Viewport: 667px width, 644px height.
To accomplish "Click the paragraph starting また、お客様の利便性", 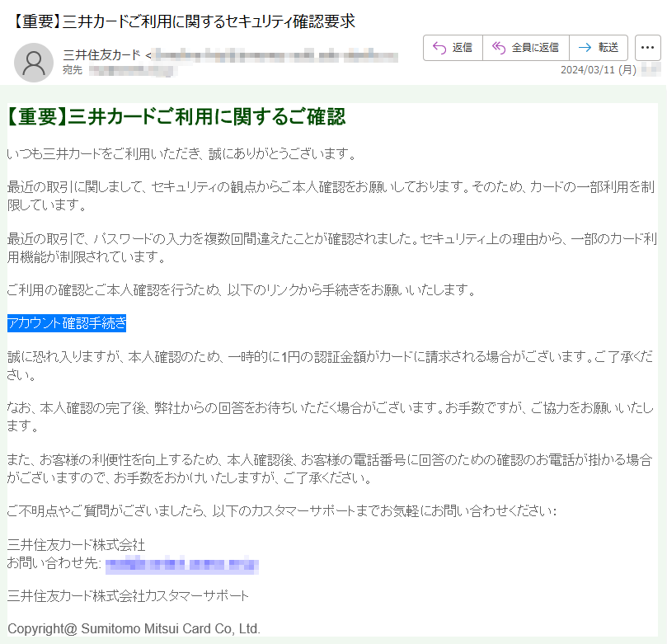I will (330, 468).
